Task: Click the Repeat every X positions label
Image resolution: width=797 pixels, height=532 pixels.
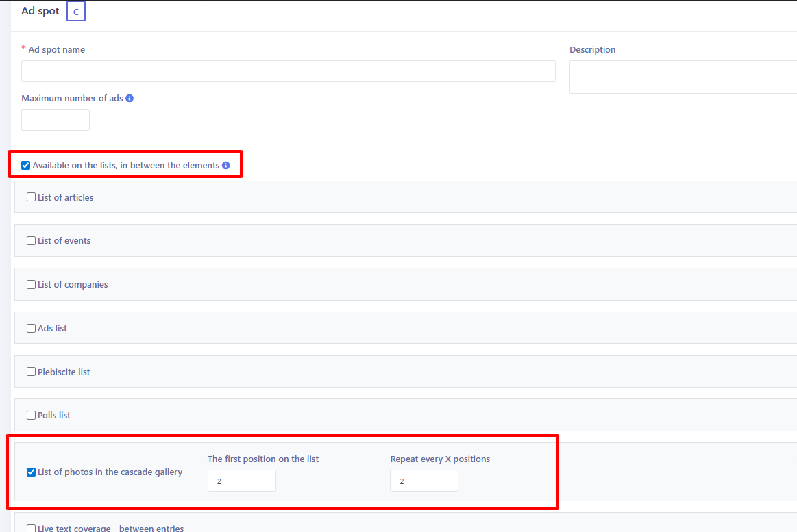Action: [440, 459]
